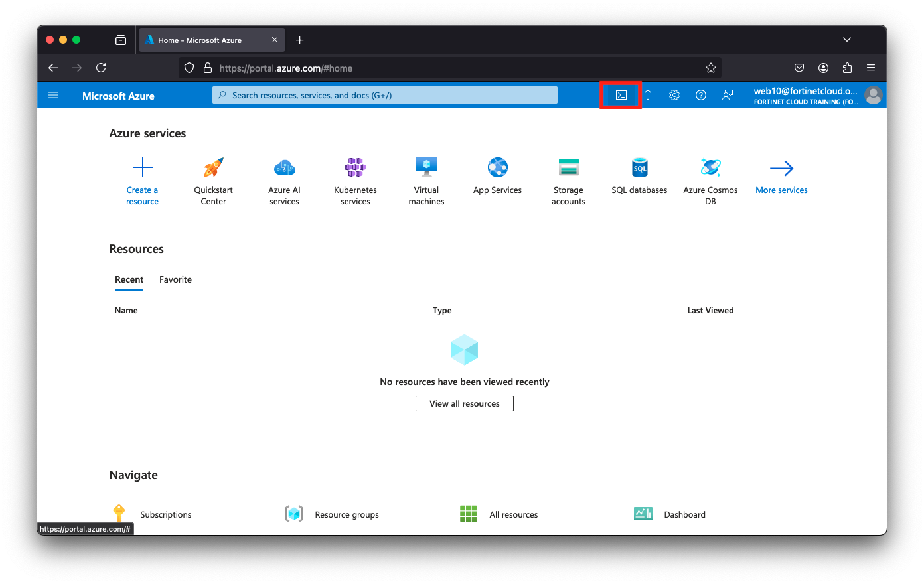This screenshot has width=924, height=584.
Task: Click the Type column header
Action: pos(442,310)
